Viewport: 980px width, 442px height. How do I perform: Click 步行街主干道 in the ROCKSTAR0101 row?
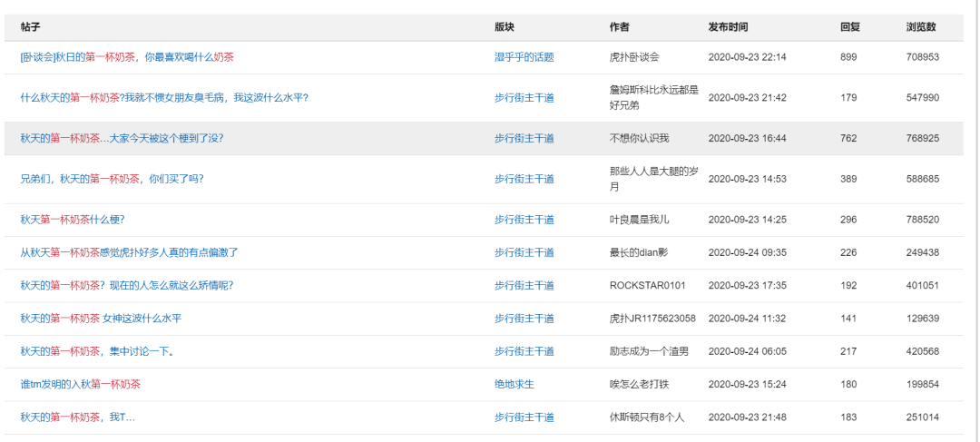(x=524, y=285)
